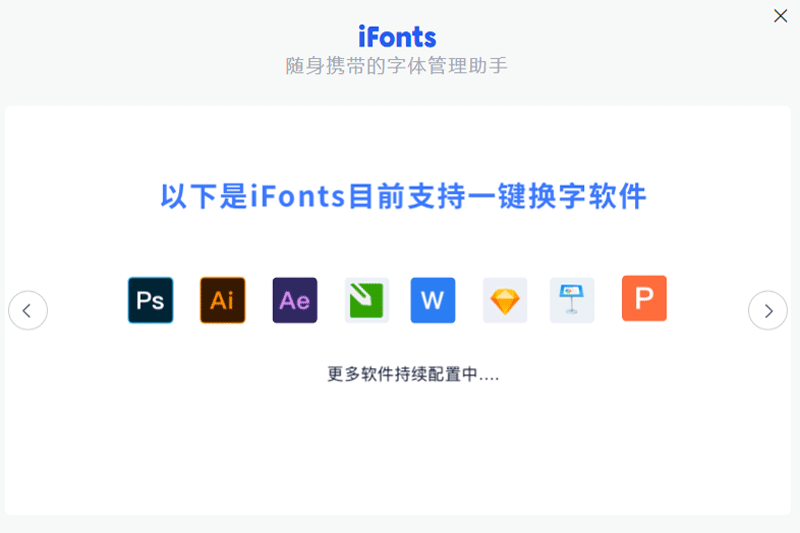Screen dimensions: 800x533
Task: Select the Illustrator Ai icon
Action: point(222,300)
